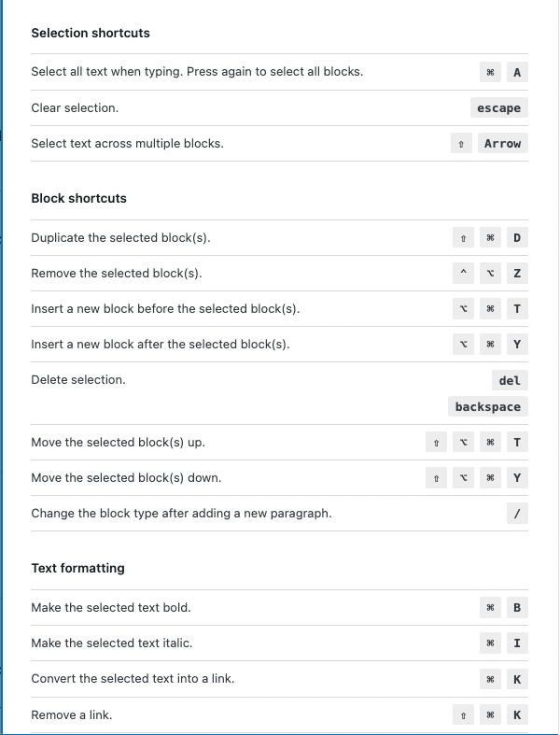Click the 'I' key badge for italic
The image size is (560, 735).
(517, 643)
